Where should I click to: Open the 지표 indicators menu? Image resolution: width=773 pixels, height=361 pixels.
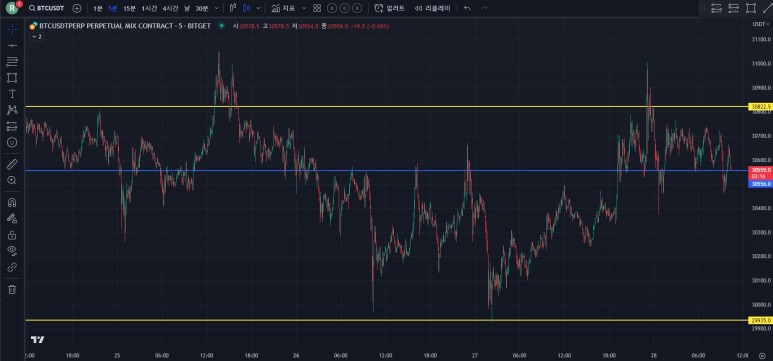point(283,8)
